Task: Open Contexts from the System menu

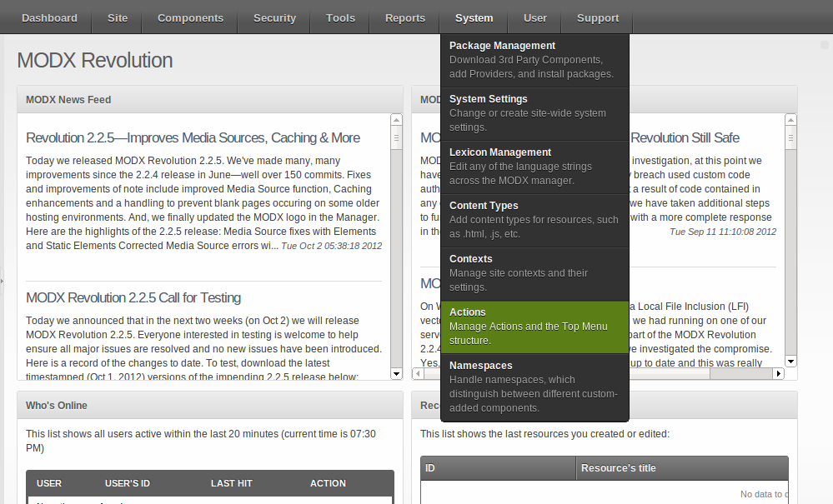Action: (534, 273)
